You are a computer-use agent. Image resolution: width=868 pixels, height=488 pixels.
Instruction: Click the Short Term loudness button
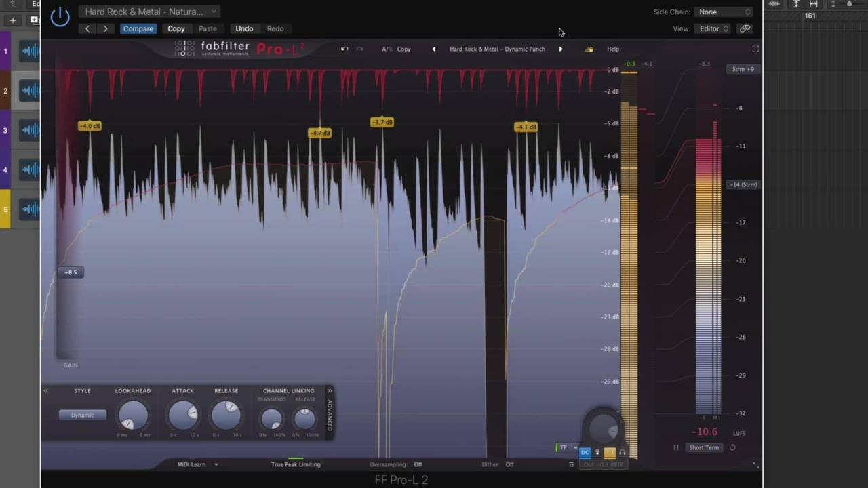tap(704, 447)
